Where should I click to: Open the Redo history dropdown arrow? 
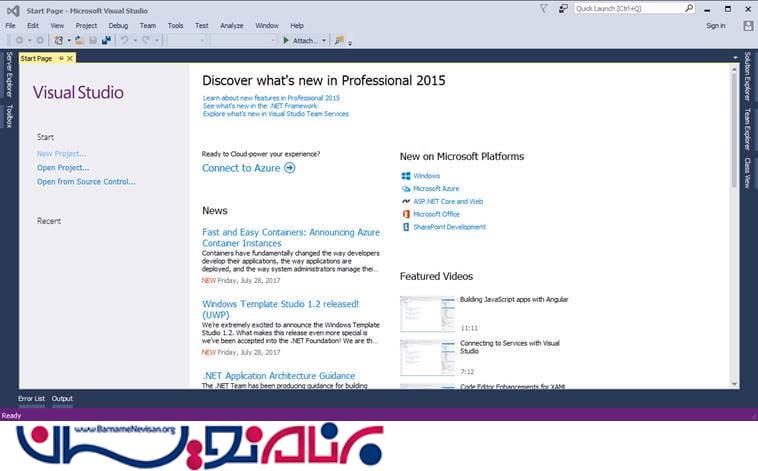click(x=157, y=41)
